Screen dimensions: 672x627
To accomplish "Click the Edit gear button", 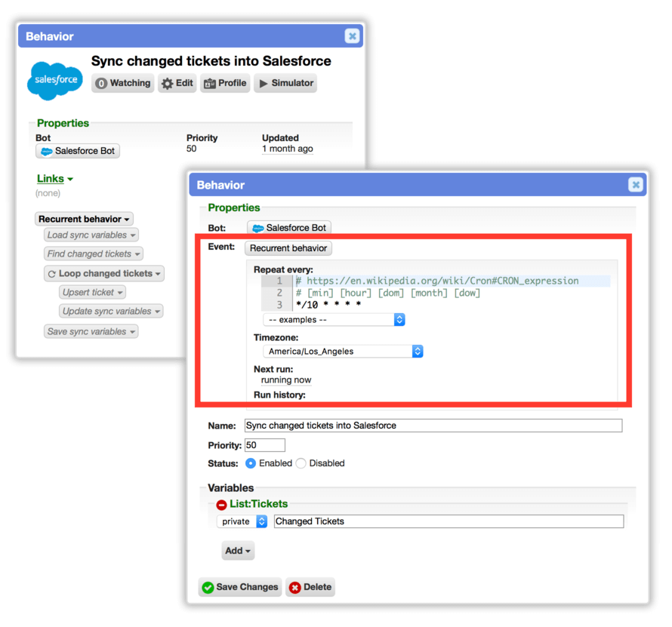I will click(177, 83).
